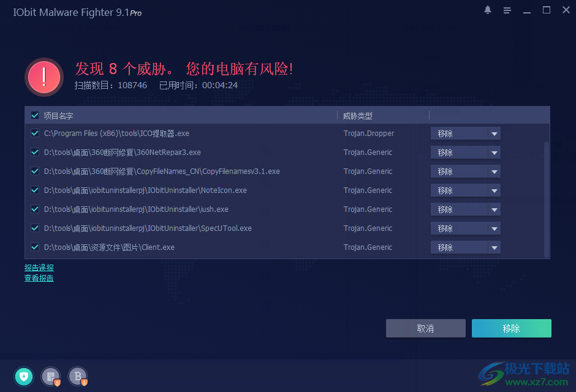Expand action dropdown for ICO提取器.exe

tap(494, 134)
